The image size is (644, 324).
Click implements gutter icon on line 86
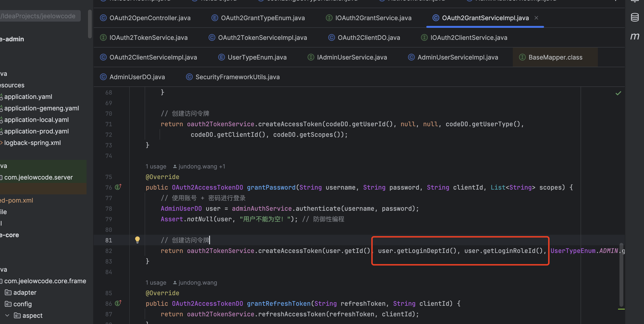point(118,303)
